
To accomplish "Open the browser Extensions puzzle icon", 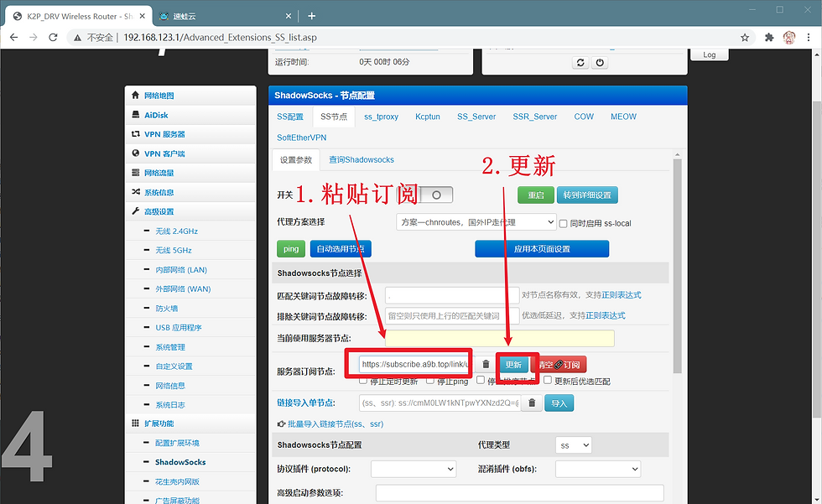I will [x=769, y=37].
